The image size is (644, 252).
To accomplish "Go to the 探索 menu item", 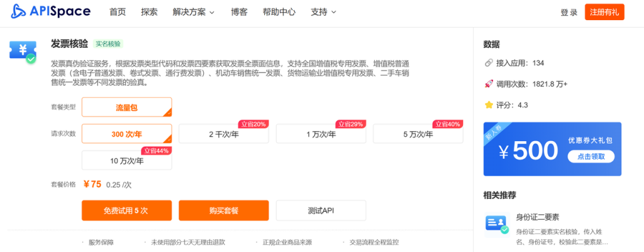I will click(x=149, y=12).
